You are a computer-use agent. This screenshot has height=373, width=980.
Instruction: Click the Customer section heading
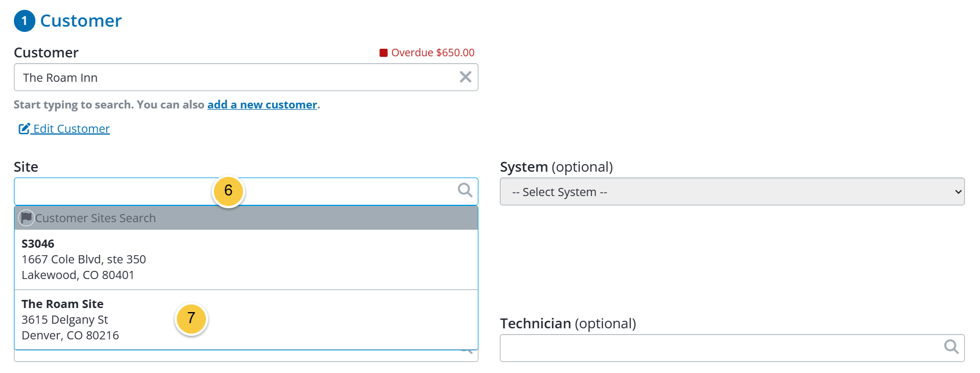click(x=81, y=21)
